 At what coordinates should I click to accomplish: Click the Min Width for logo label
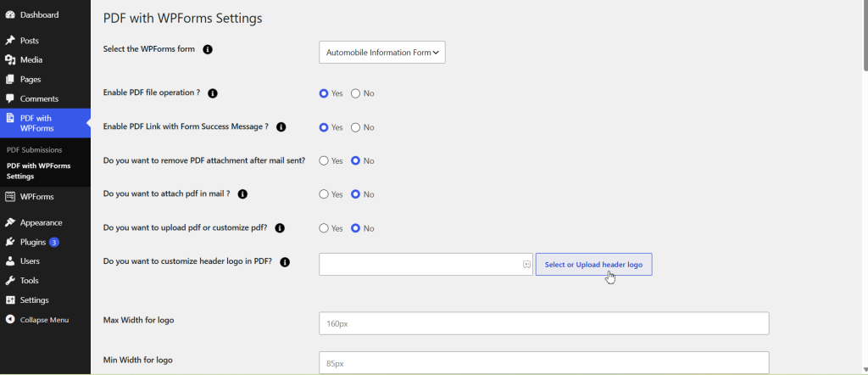[138, 360]
